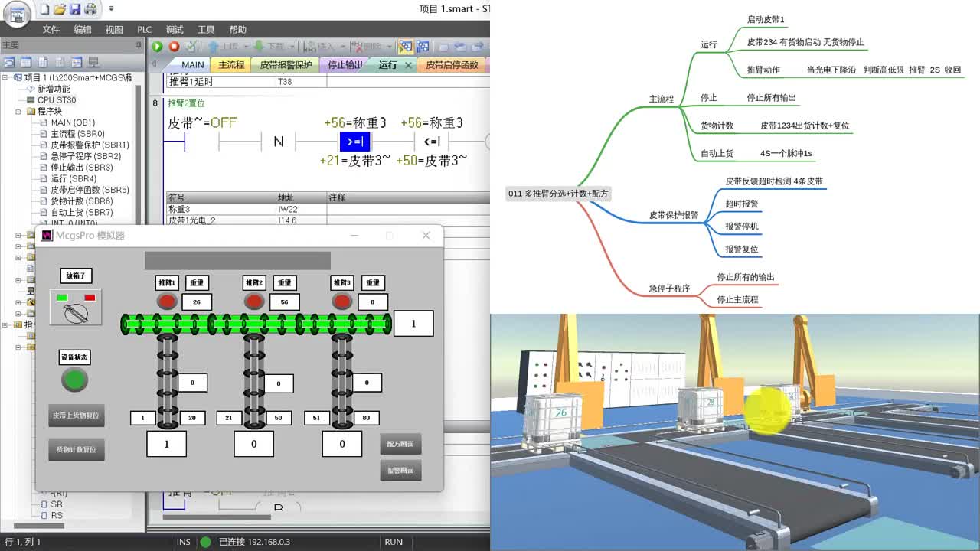Click the highlighted program status monitoring icon
This screenshot has width=980, height=551.
[405, 47]
